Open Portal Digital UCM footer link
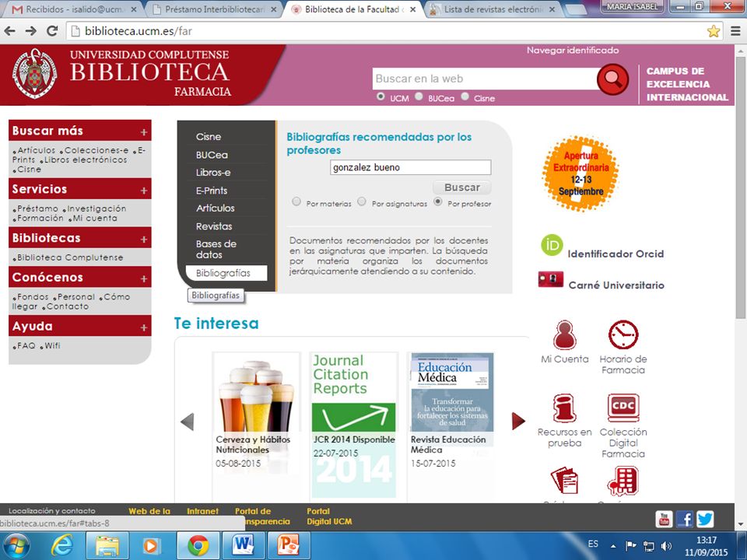Viewport: 747px width, 560px height. [x=329, y=516]
